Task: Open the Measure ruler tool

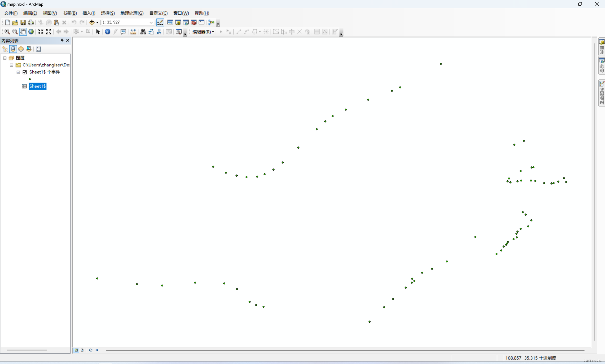Action: 133,32
